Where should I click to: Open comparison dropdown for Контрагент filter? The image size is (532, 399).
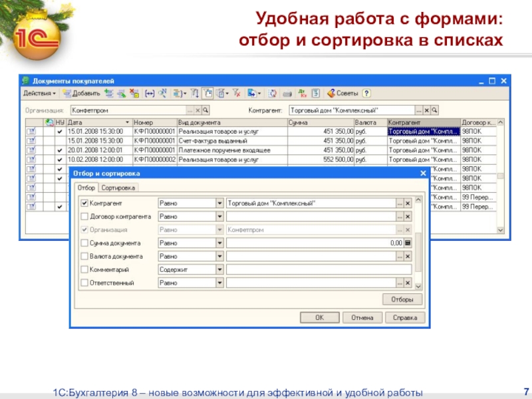click(219, 203)
